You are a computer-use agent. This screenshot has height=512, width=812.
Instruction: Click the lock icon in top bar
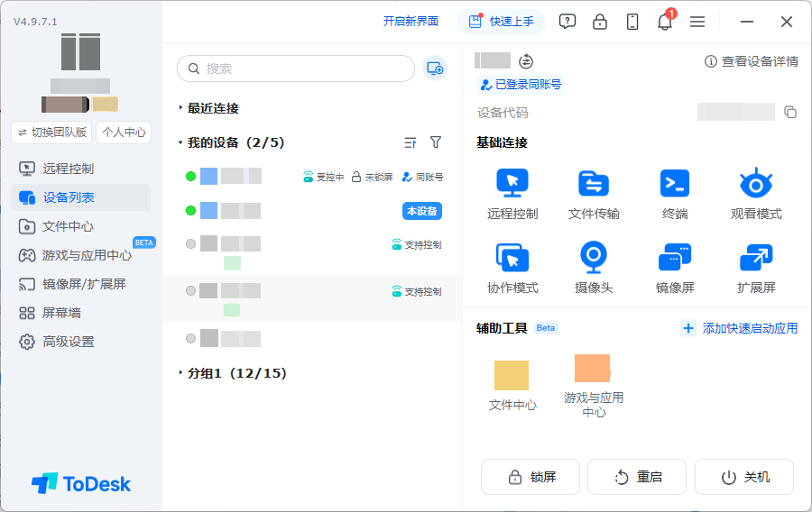point(600,22)
